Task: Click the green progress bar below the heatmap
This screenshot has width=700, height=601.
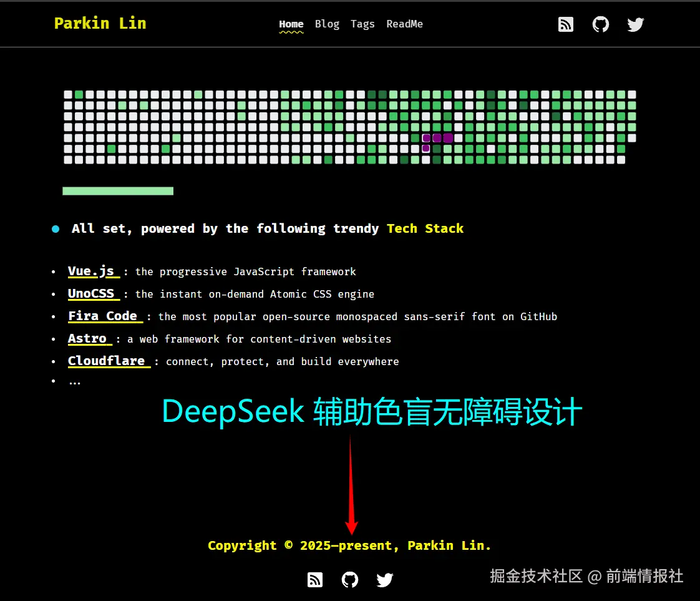Action: 117,190
